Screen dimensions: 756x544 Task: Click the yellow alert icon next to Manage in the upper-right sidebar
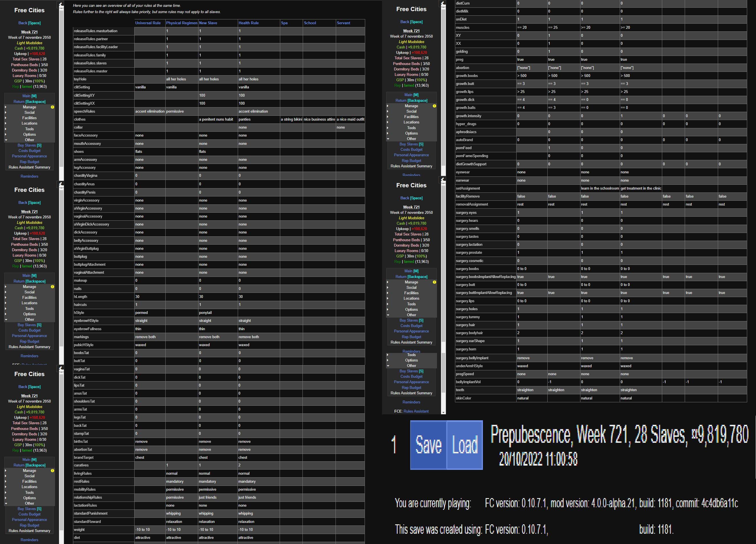(x=434, y=106)
